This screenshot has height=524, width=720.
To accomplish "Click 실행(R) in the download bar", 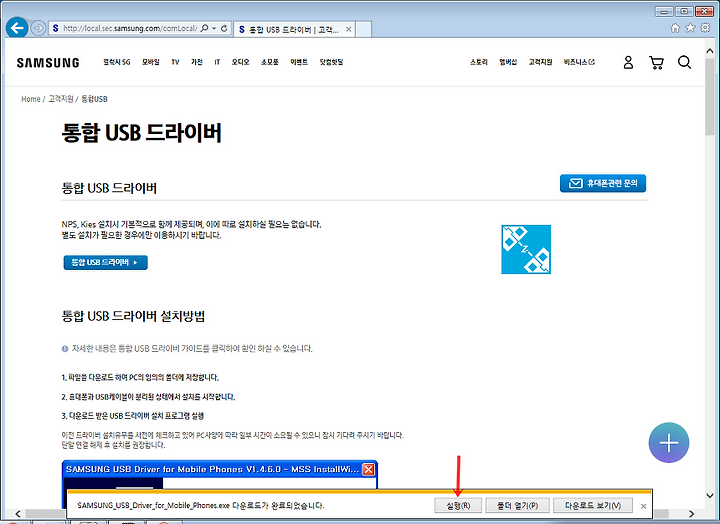I will 458,506.
